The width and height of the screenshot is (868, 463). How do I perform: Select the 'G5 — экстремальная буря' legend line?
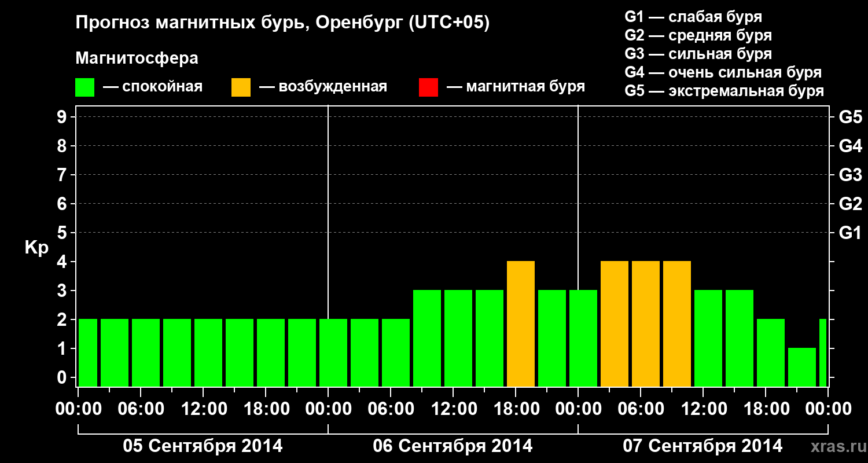[724, 91]
